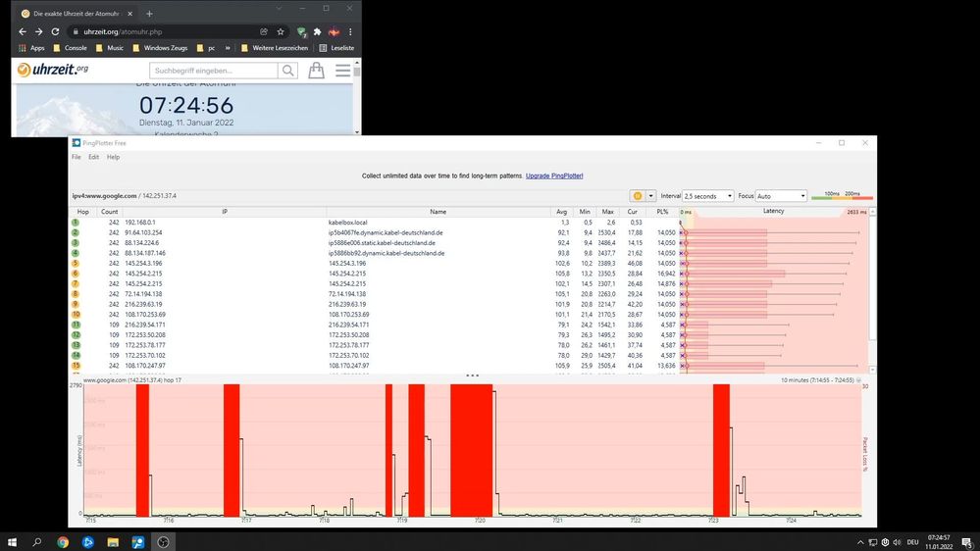Click the PL% column header
Viewport: 980px width, 551px height.
tap(662, 212)
